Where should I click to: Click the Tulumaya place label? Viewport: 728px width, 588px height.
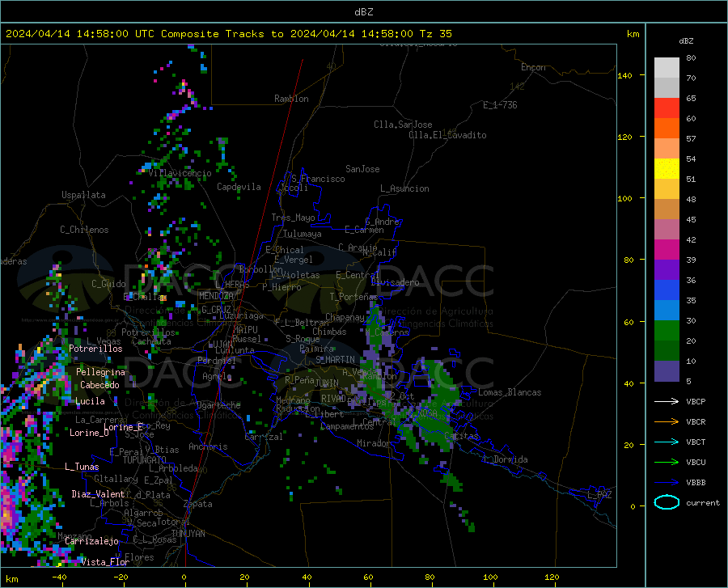tap(303, 234)
